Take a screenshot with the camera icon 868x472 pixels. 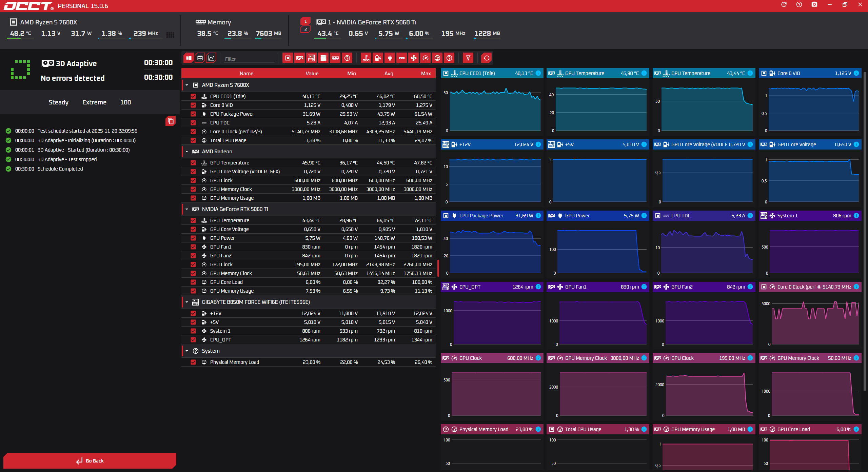pyautogui.click(x=814, y=5)
